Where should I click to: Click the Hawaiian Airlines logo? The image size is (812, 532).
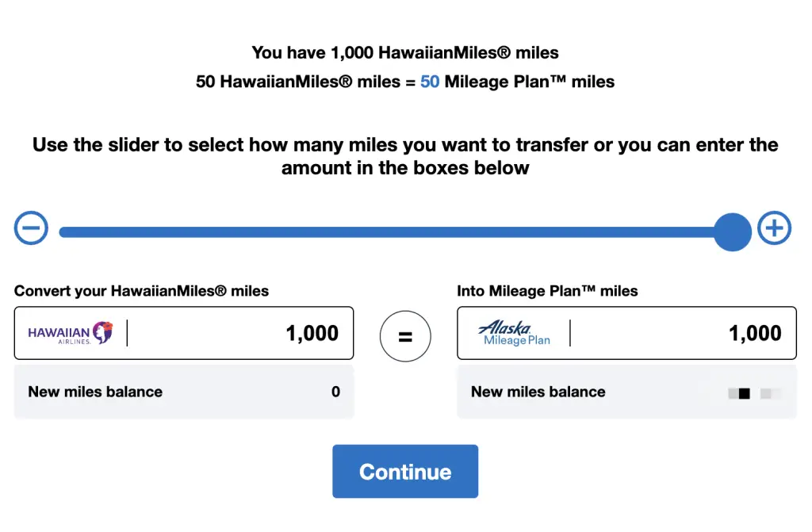[70, 333]
